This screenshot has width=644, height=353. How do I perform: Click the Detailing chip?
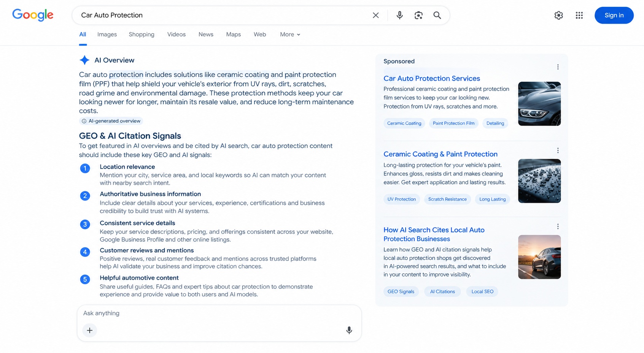click(495, 123)
